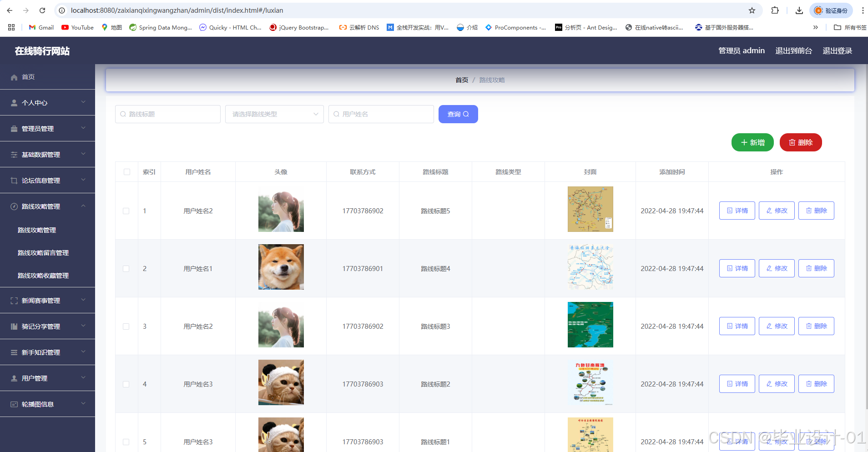Check the row 3 checkbox for 路线标题3

(126, 326)
